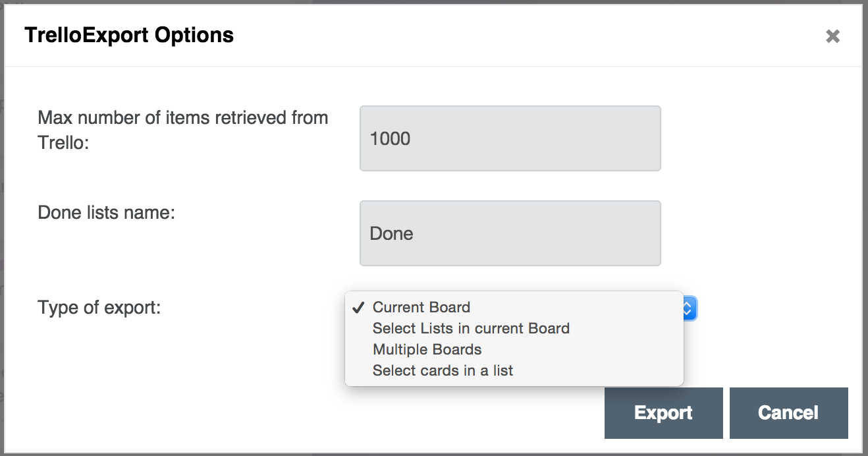The image size is (868, 456).
Task: Select Current Board export type
Action: point(421,307)
